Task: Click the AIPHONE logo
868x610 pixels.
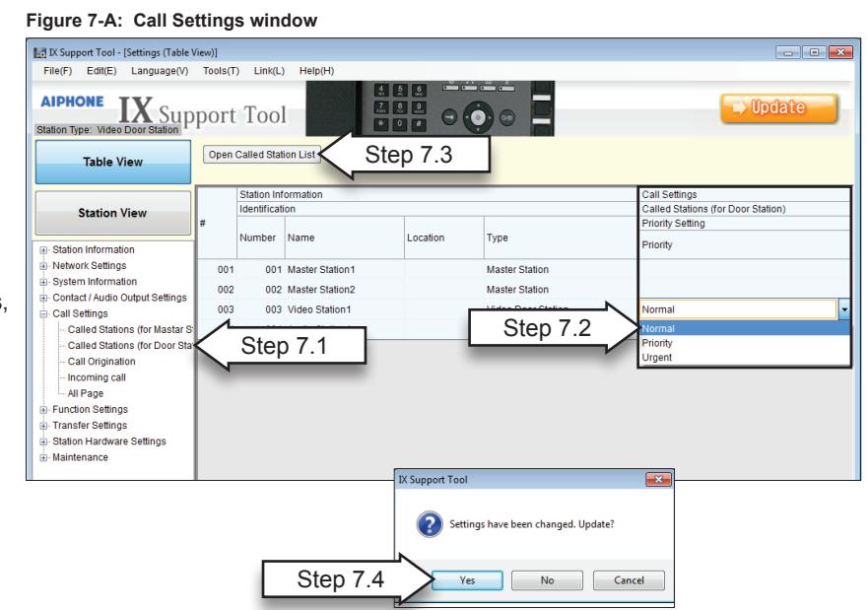Action: tap(72, 102)
